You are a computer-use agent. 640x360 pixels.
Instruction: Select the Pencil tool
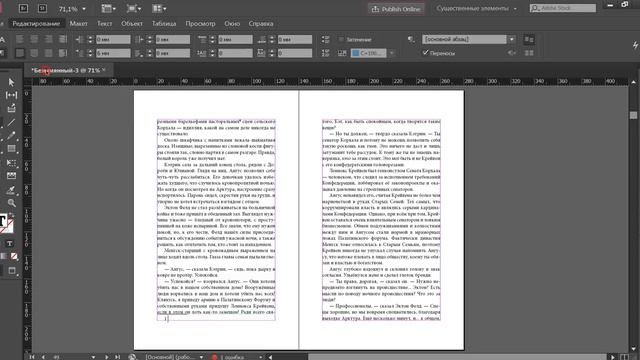pyautogui.click(x=11, y=136)
